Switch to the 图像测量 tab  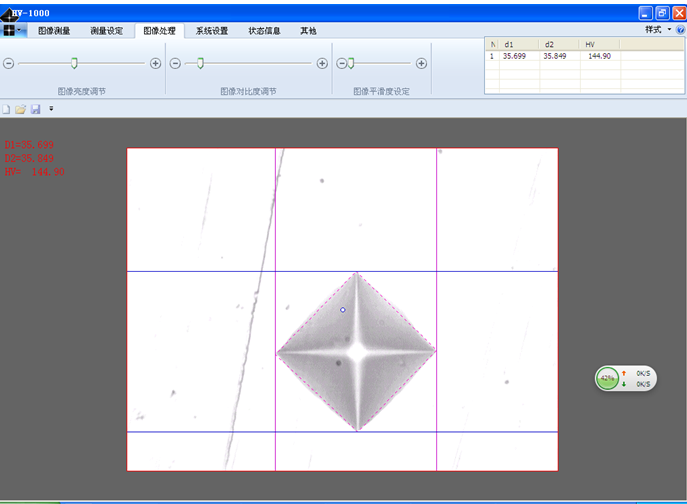(54, 31)
